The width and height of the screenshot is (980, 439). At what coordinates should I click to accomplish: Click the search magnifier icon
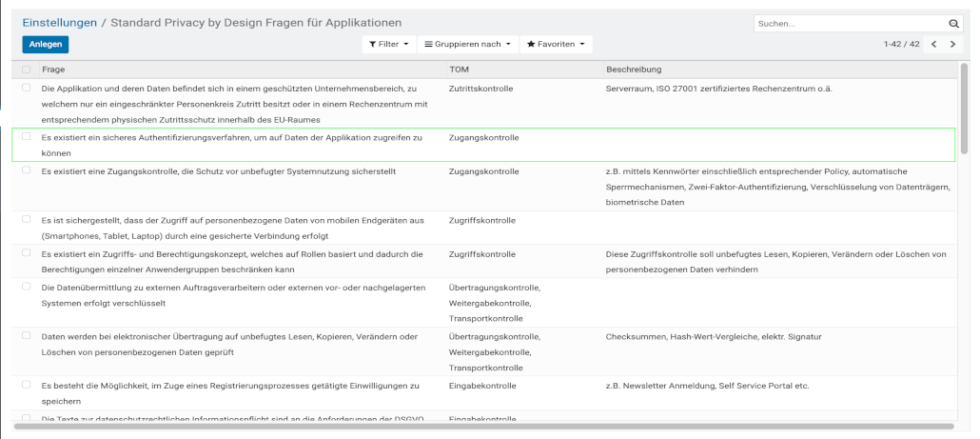coord(954,23)
